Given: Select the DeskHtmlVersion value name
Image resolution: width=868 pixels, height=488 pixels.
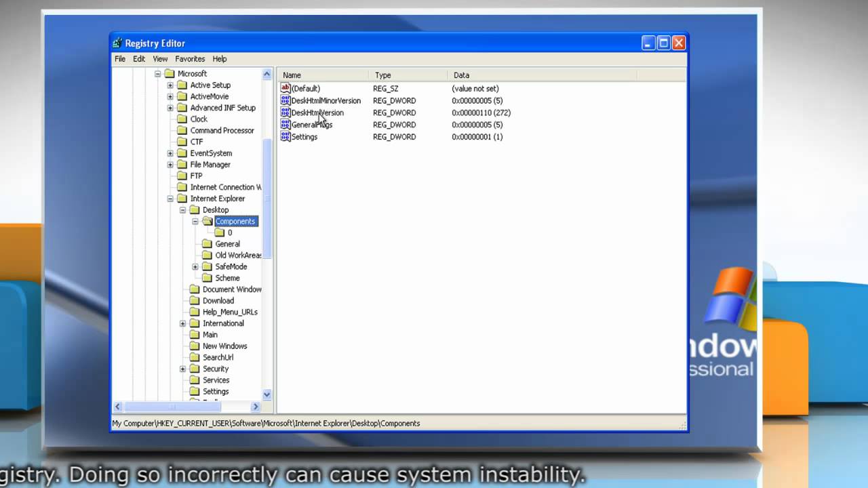Looking at the screenshot, I should click(x=317, y=113).
